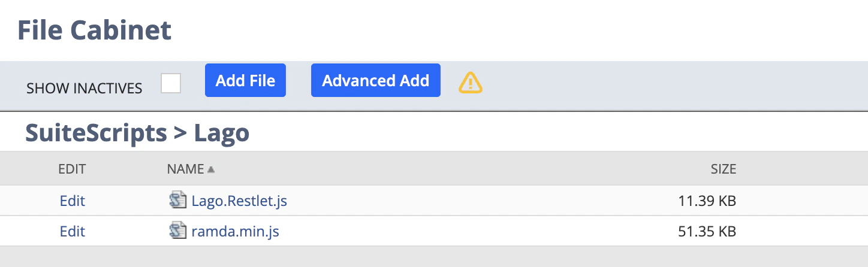
Task: Sort the list by the NAME column header
Action: pos(185,169)
